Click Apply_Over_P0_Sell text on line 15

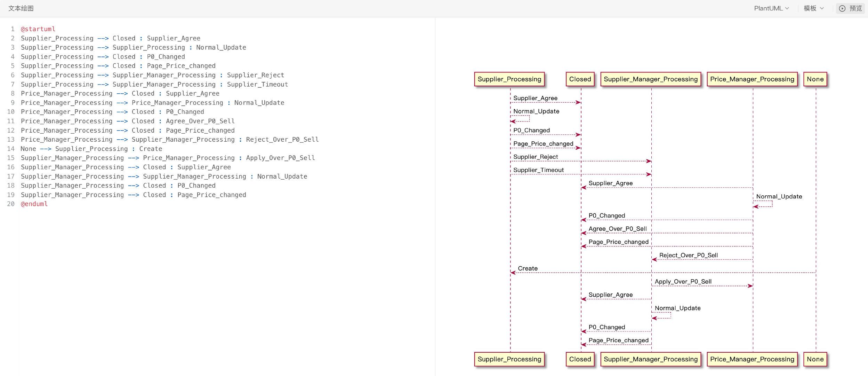pyautogui.click(x=280, y=158)
